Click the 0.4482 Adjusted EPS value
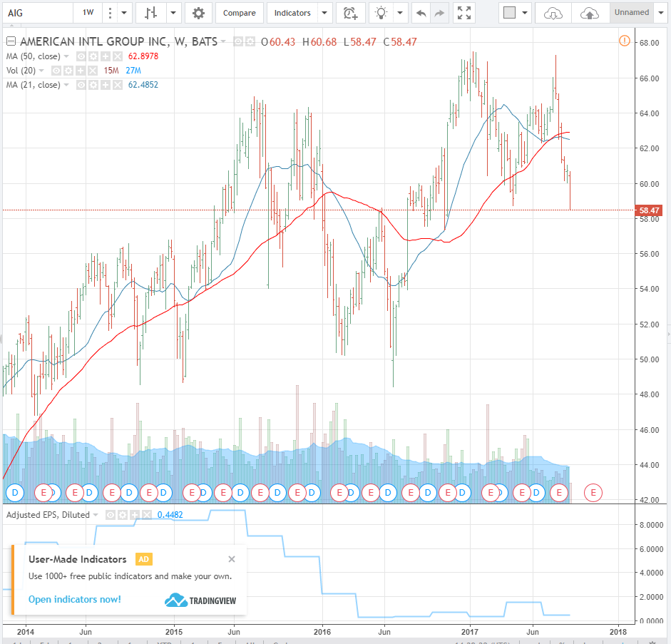Image resolution: width=671 pixels, height=644 pixels. [170, 515]
